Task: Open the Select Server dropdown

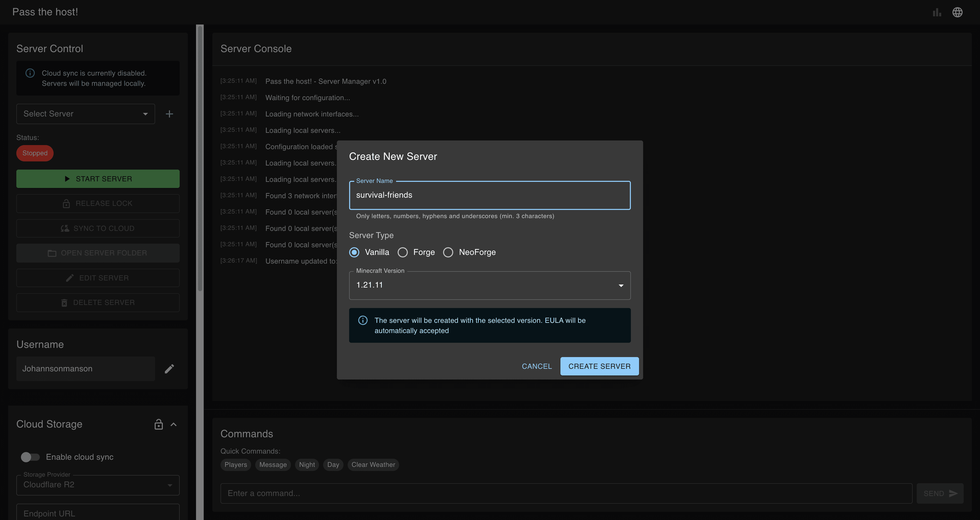Action: coord(85,114)
